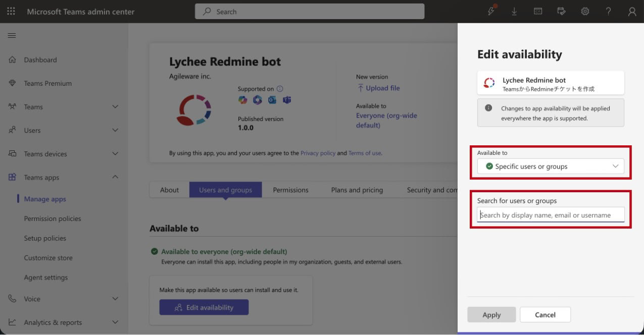
Task: Click the Teams apps sidebar icon
Action: click(x=12, y=177)
